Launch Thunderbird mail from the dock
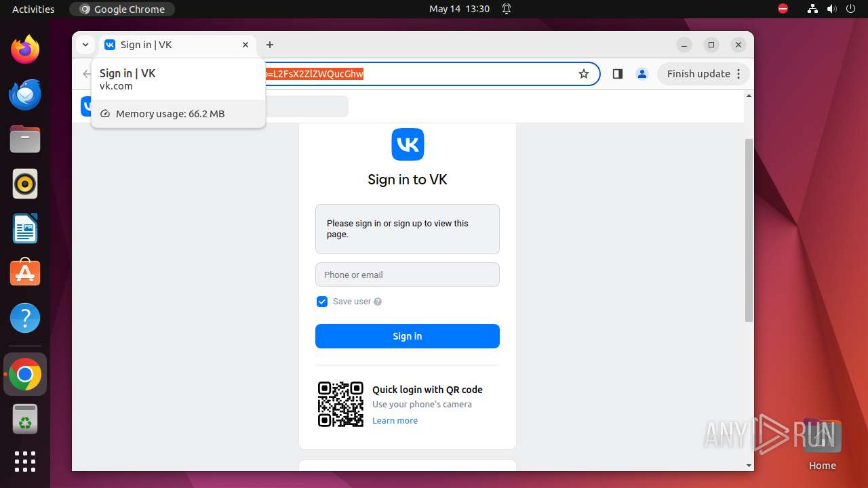 (25, 94)
